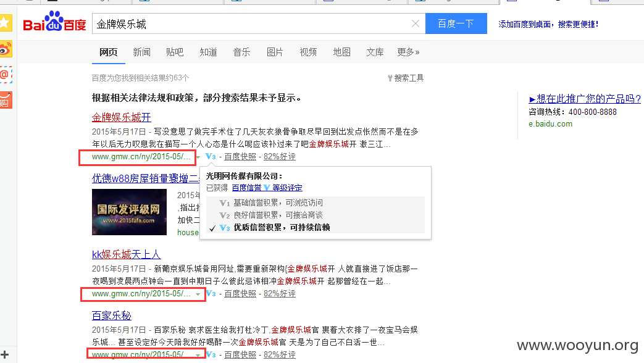Open the 地图 tab

(341, 52)
